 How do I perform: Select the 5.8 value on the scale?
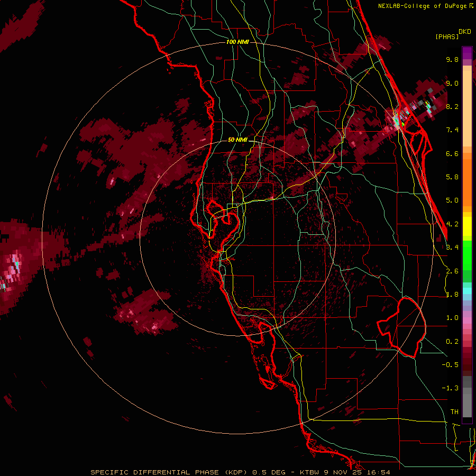pyautogui.click(x=452, y=177)
